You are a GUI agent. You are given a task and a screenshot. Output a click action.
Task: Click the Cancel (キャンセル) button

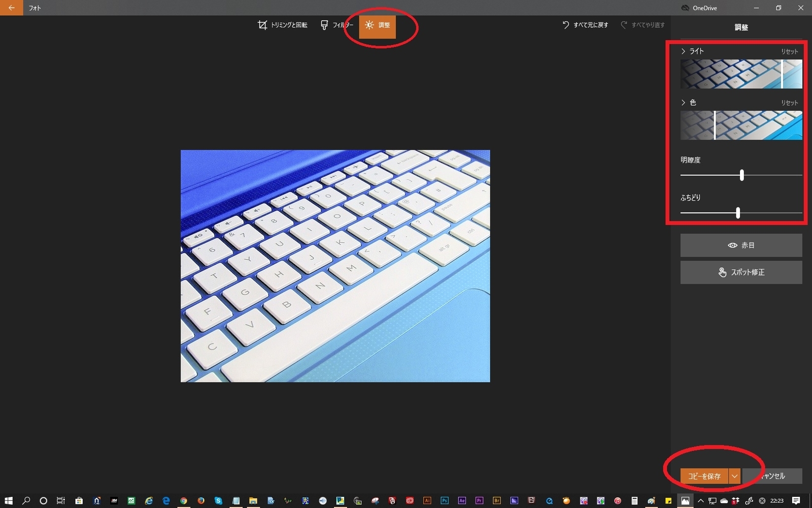[x=772, y=476]
